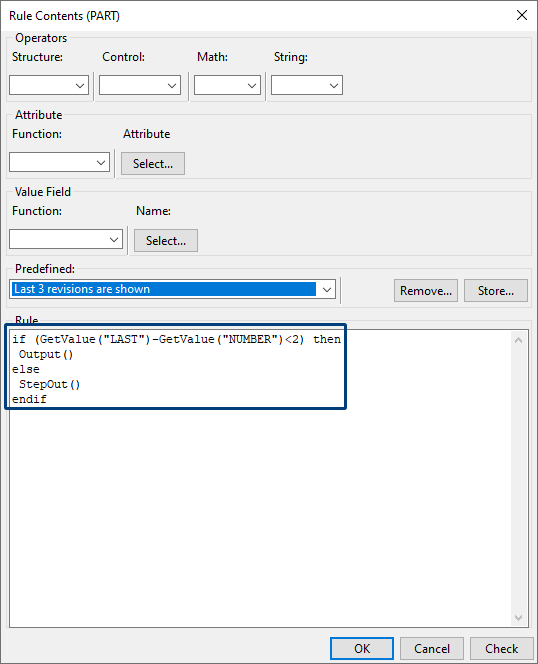Open the Attribute Function dropdown
The image size is (538, 664).
click(59, 163)
